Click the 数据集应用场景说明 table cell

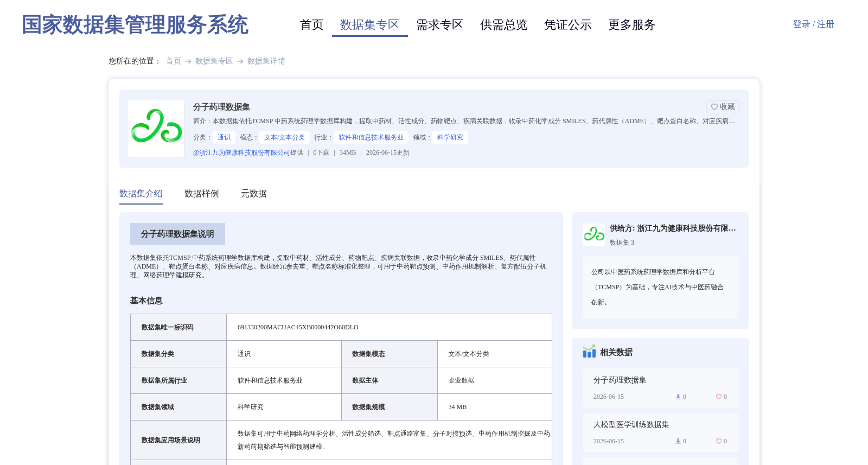click(x=178, y=440)
